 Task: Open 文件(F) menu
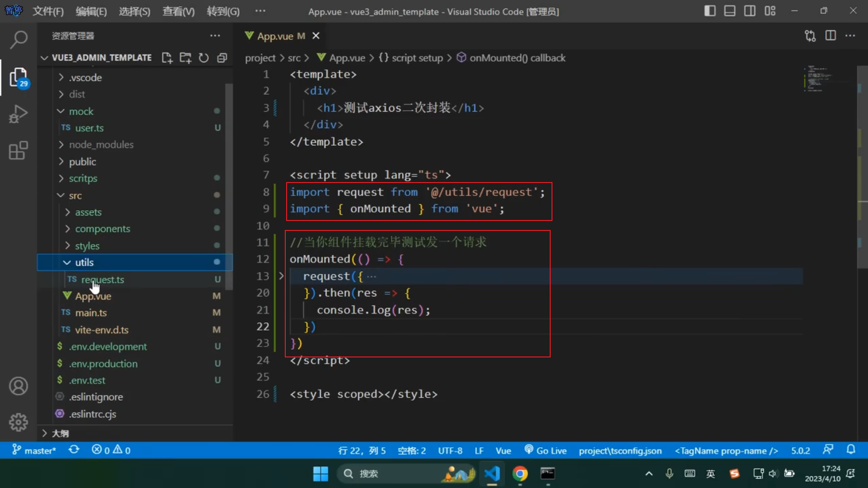[x=48, y=11]
